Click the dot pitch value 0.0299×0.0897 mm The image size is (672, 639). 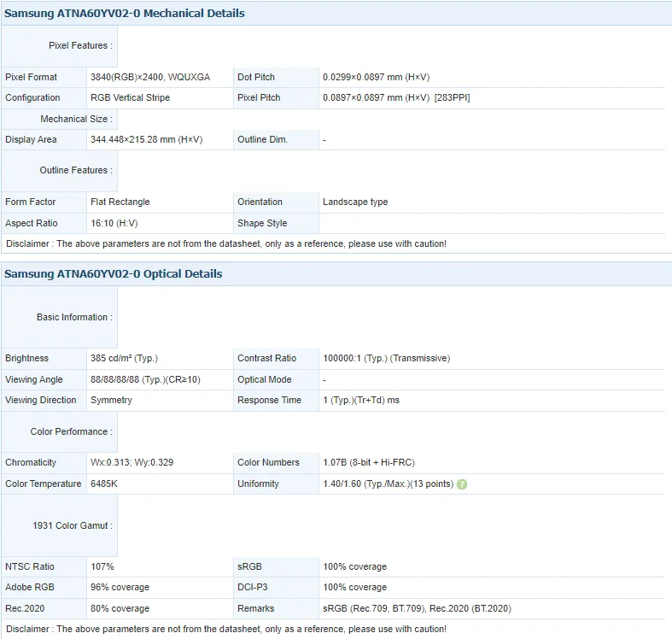[377, 77]
